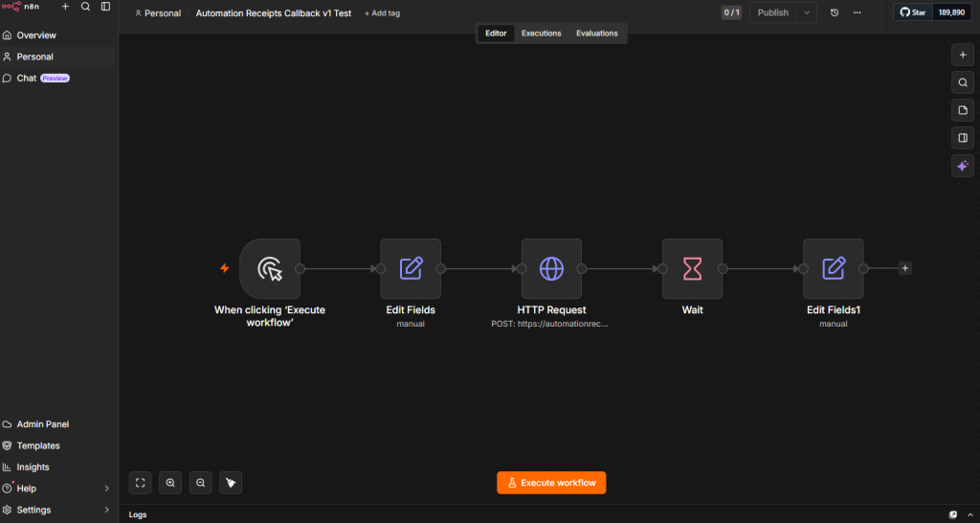This screenshot has width=980, height=523.
Task: Open search from the top-left magnifier icon
Action: tap(85, 7)
